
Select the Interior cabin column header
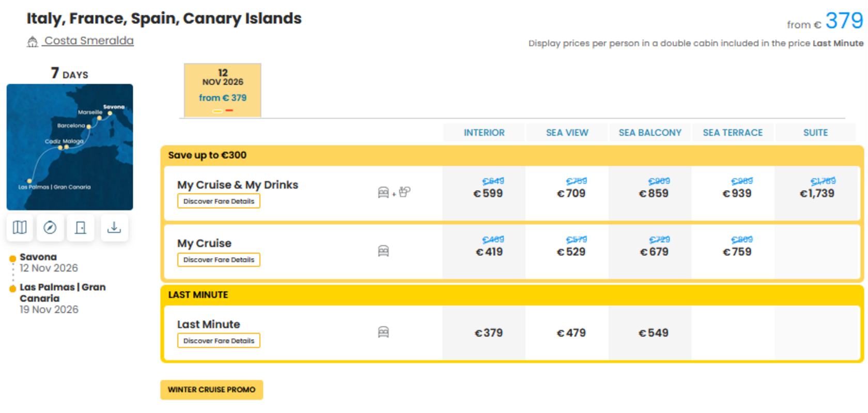[484, 133]
